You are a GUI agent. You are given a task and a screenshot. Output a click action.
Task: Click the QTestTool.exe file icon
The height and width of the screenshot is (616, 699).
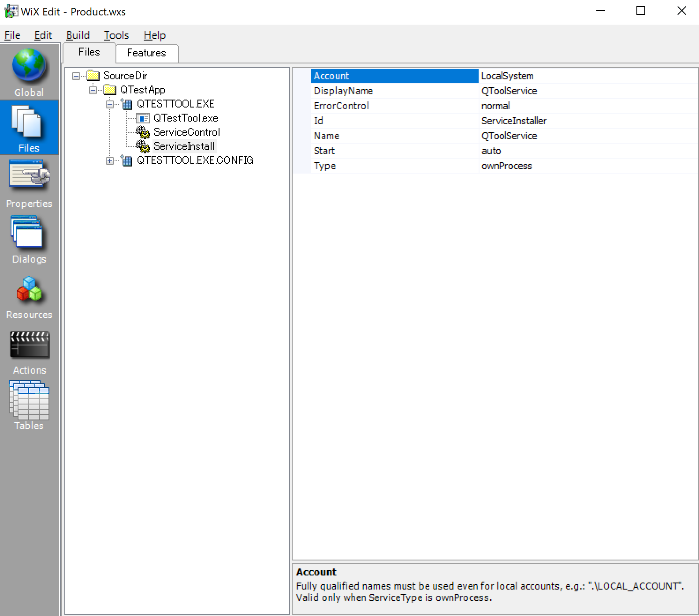point(142,118)
